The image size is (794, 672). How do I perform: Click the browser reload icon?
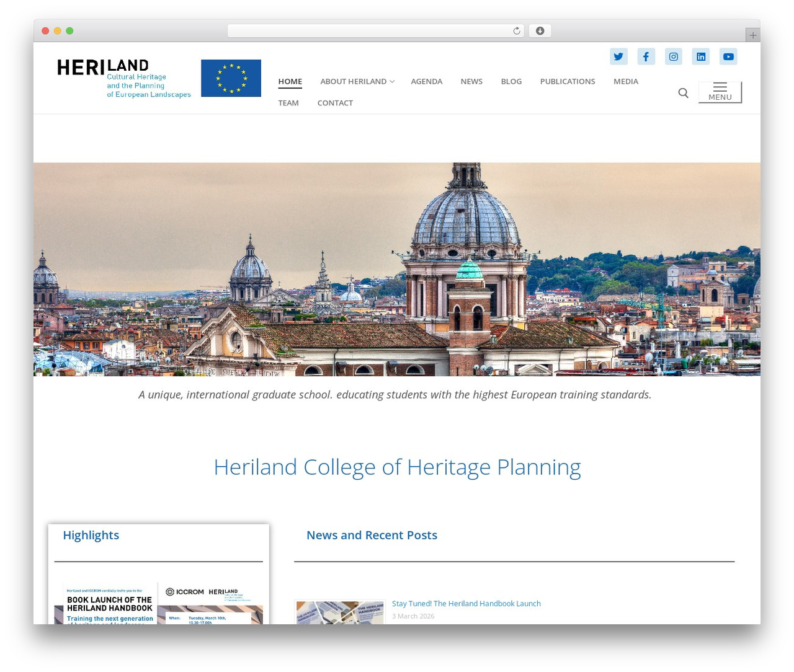pyautogui.click(x=516, y=31)
